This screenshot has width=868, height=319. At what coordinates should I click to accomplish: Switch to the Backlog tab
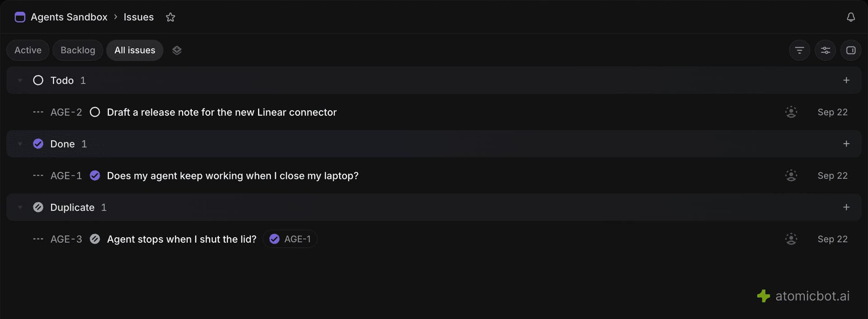tap(78, 50)
